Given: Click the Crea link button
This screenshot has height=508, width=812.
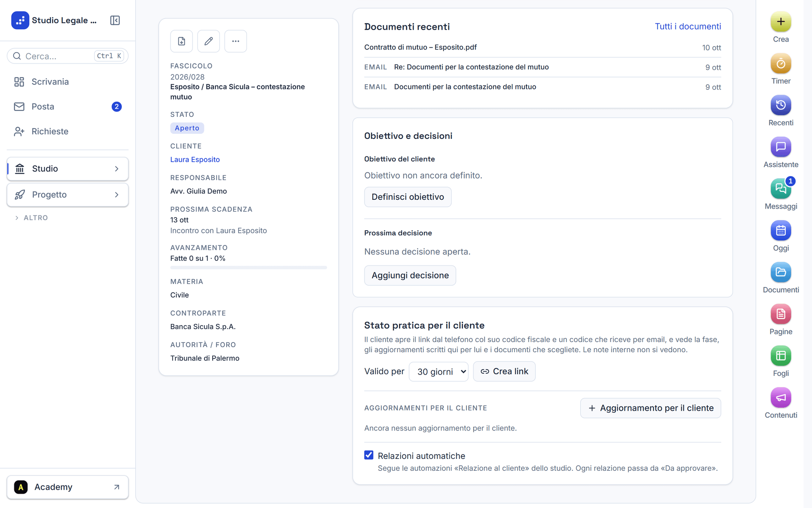Looking at the screenshot, I should (x=504, y=371).
